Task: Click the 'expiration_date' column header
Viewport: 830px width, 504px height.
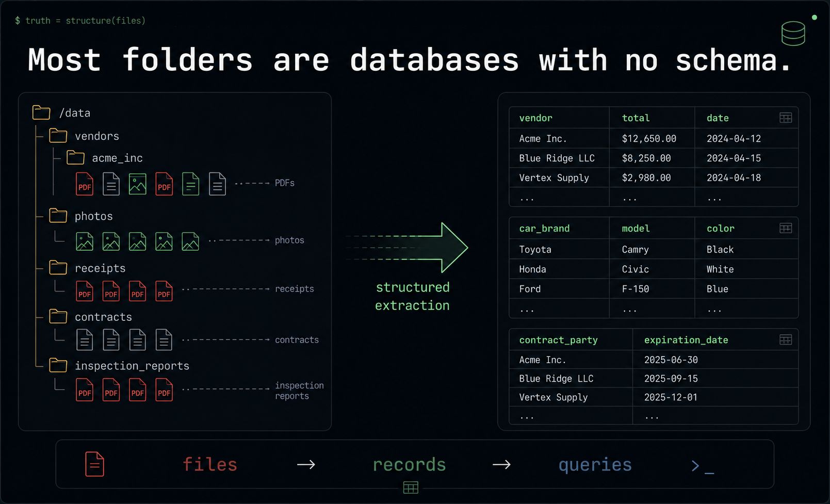Action: (x=686, y=340)
